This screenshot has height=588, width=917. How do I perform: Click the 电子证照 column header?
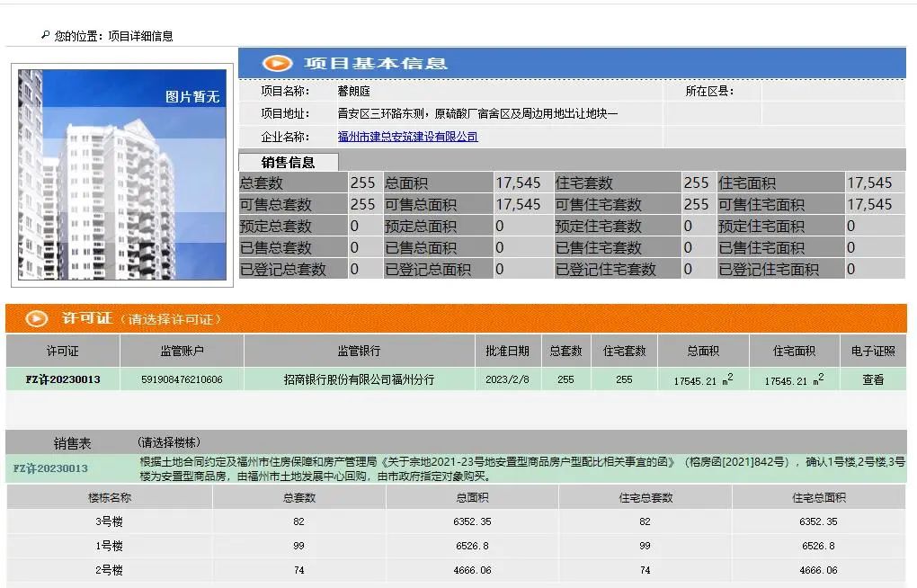[x=873, y=351]
